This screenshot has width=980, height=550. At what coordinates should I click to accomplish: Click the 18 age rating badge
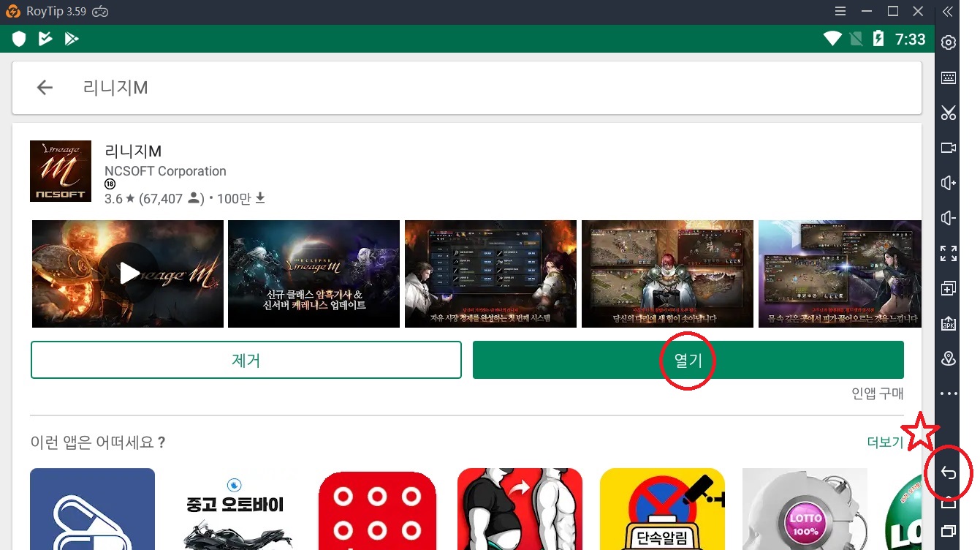coord(110,184)
